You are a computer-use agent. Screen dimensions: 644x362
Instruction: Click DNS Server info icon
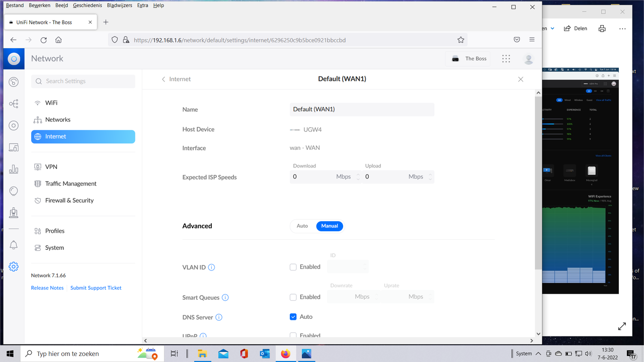219,317
